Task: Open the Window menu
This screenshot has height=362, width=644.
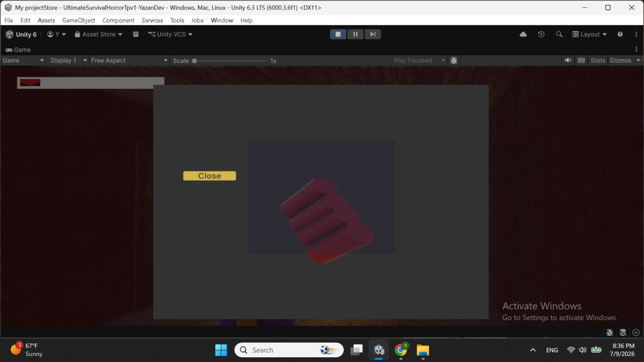Action: click(x=222, y=20)
